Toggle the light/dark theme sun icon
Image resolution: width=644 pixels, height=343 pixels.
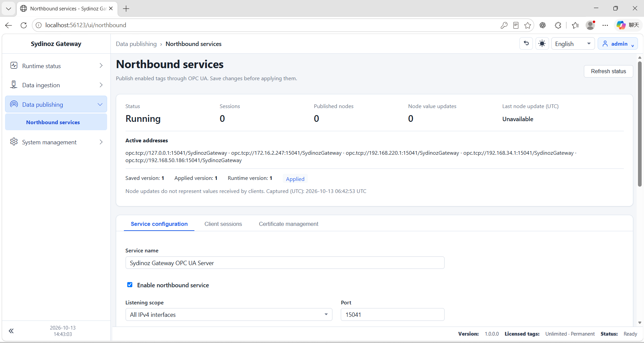click(542, 44)
